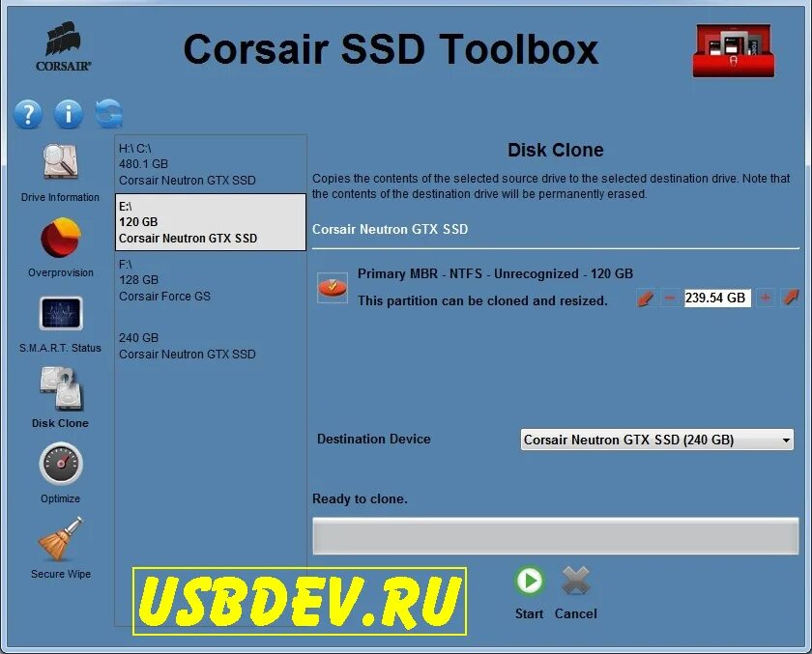812x654 pixels.
Task: Select the Disk Clone tool
Action: click(60, 397)
